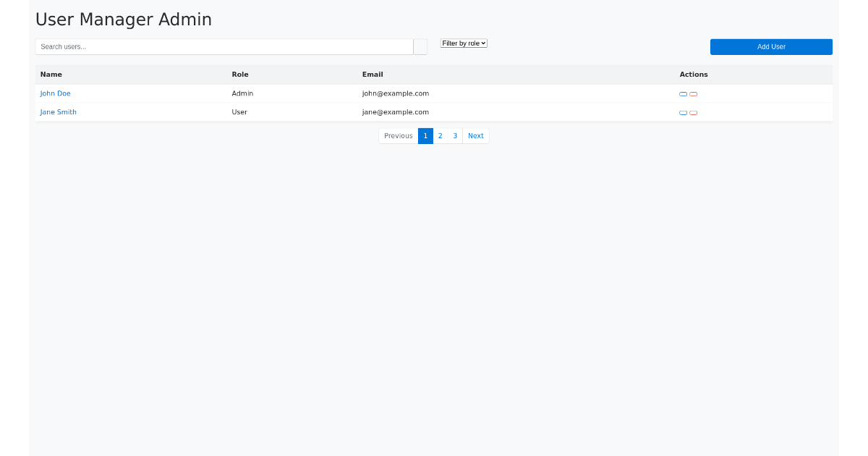The width and height of the screenshot is (868, 456).
Task: Click Previous in the pagination bar
Action: click(x=398, y=135)
